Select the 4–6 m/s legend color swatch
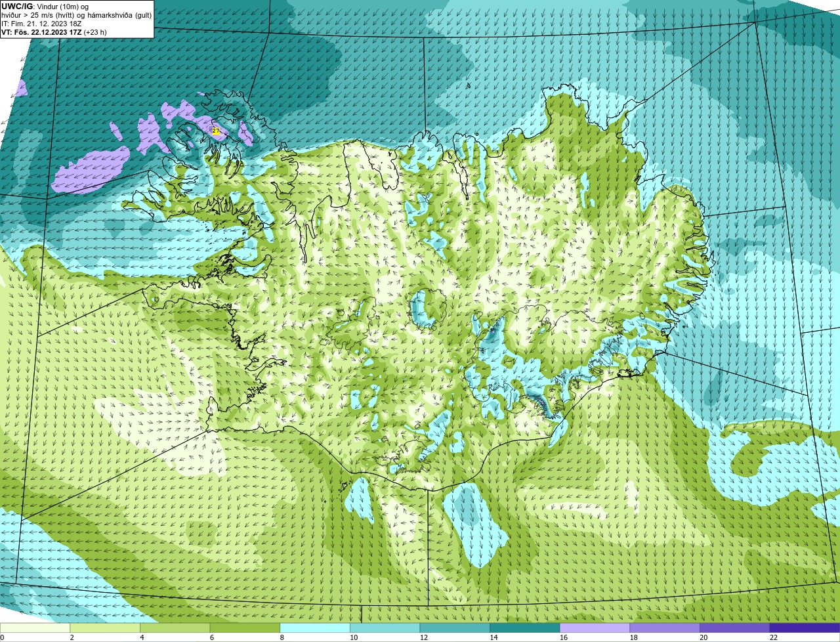The height and width of the screenshot is (642, 840). coord(175,628)
